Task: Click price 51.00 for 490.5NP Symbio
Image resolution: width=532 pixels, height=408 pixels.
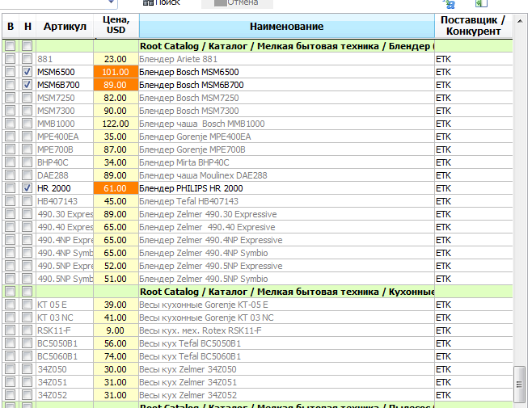Action: pyautogui.click(x=116, y=279)
